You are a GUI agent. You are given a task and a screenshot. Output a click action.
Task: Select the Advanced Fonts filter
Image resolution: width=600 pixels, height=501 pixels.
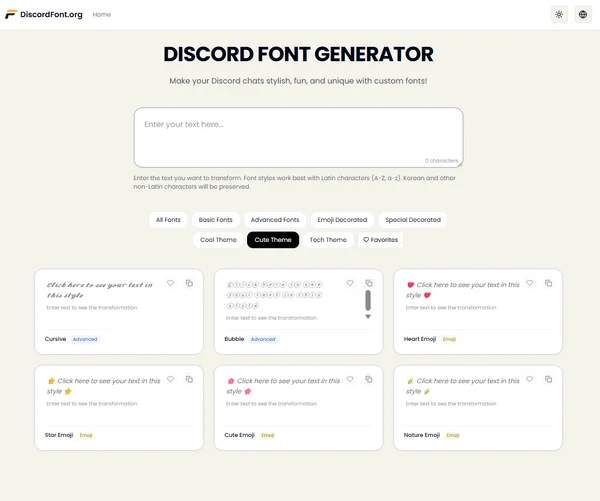(275, 220)
